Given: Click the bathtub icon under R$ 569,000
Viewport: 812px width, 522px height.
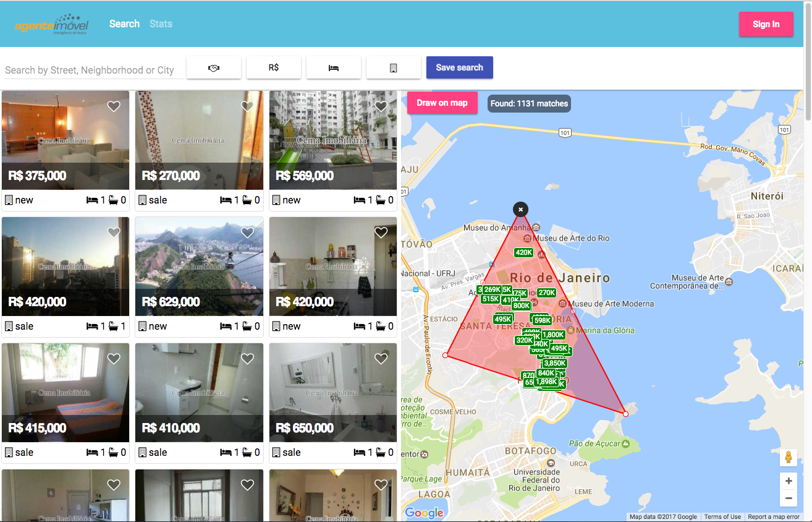Looking at the screenshot, I should (x=380, y=200).
